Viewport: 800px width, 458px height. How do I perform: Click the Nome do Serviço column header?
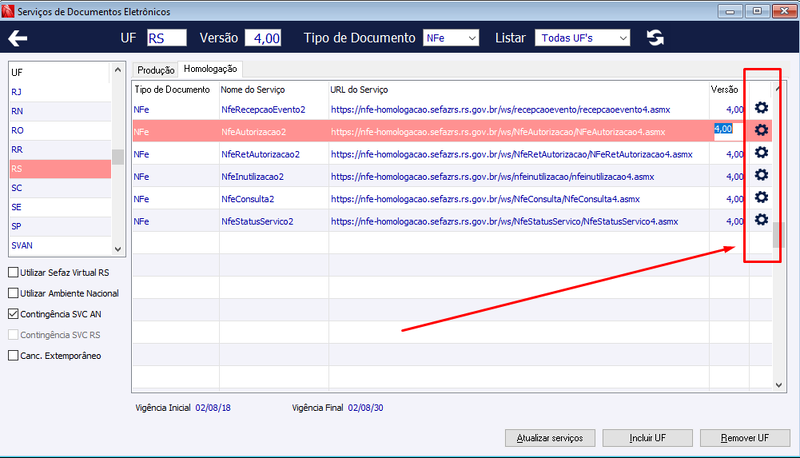click(x=253, y=90)
